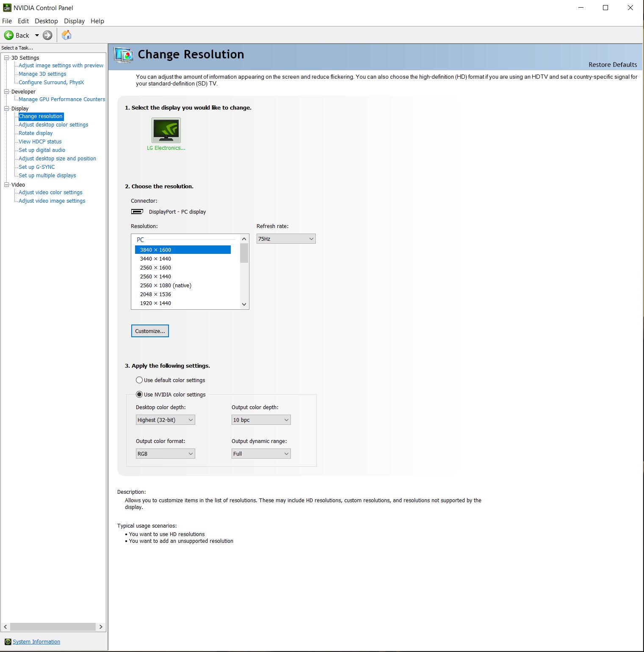The image size is (644, 652).
Task: Select 3840 × 1600 resolution
Action: pos(183,250)
